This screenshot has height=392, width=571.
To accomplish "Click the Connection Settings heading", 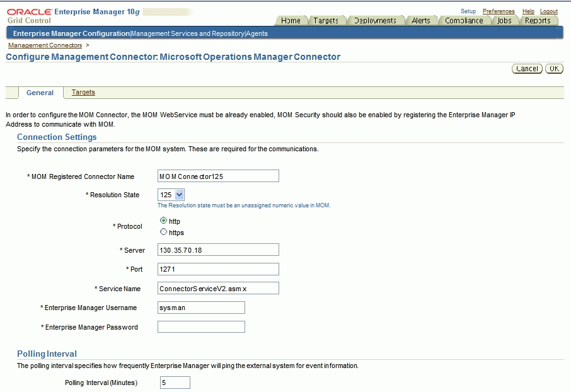I will click(x=57, y=137).
